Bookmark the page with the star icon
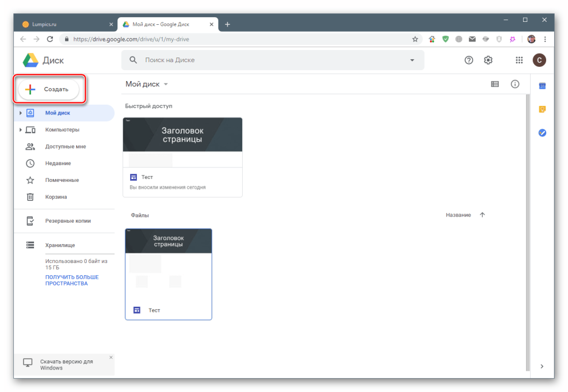The image size is (568, 392). (x=415, y=39)
